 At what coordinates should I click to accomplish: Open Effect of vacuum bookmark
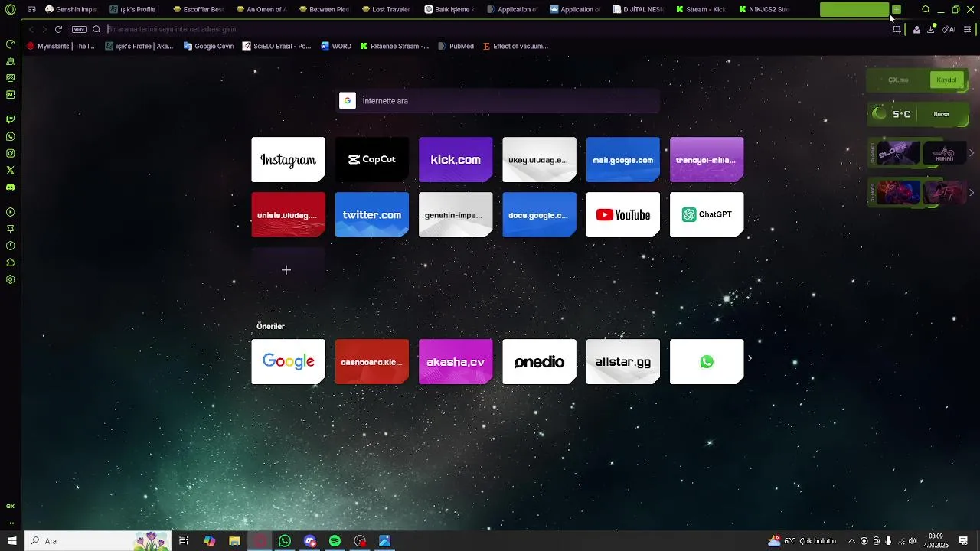pos(515,46)
